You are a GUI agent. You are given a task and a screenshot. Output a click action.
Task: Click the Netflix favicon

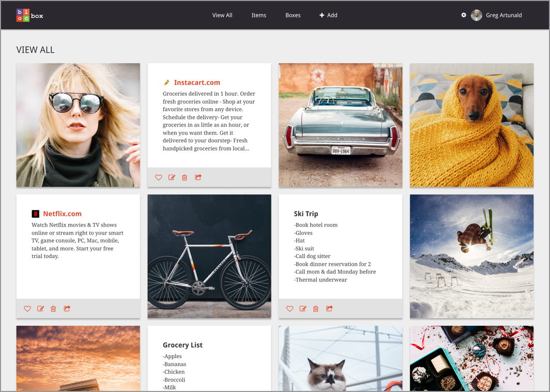(36, 214)
